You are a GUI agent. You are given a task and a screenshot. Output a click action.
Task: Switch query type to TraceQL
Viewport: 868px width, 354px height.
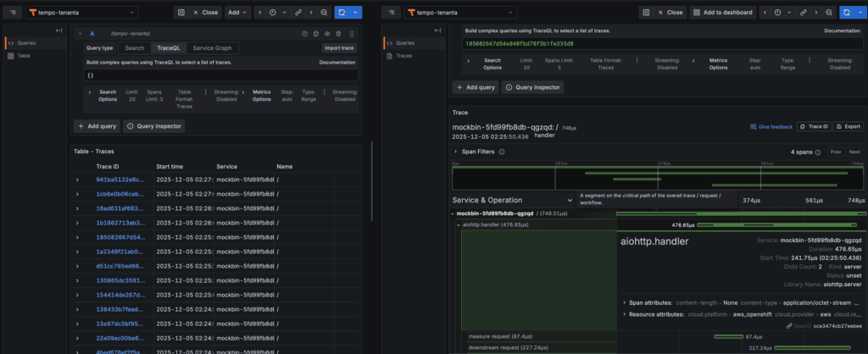coord(169,48)
